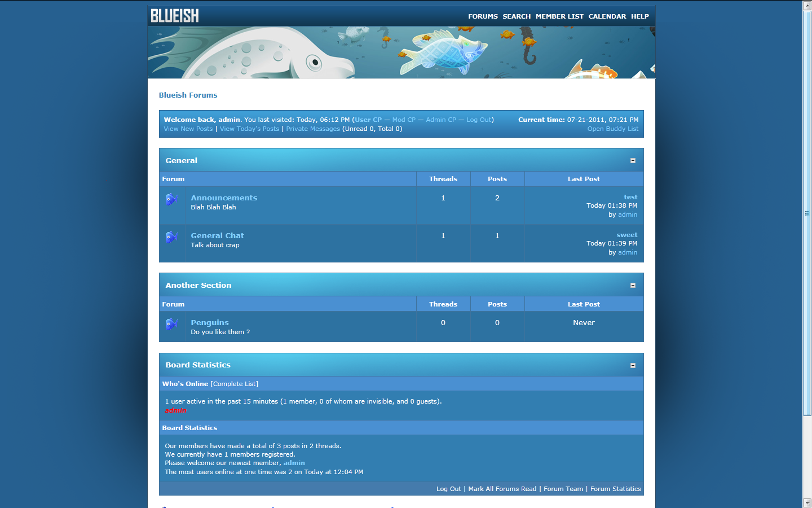Open the Announcements forum
This screenshot has height=508, width=812.
click(x=224, y=198)
